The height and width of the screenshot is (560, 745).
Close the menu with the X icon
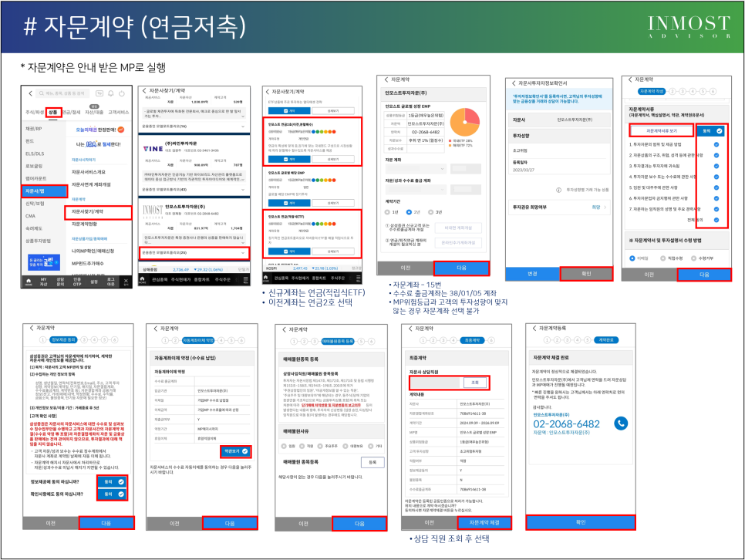click(126, 282)
